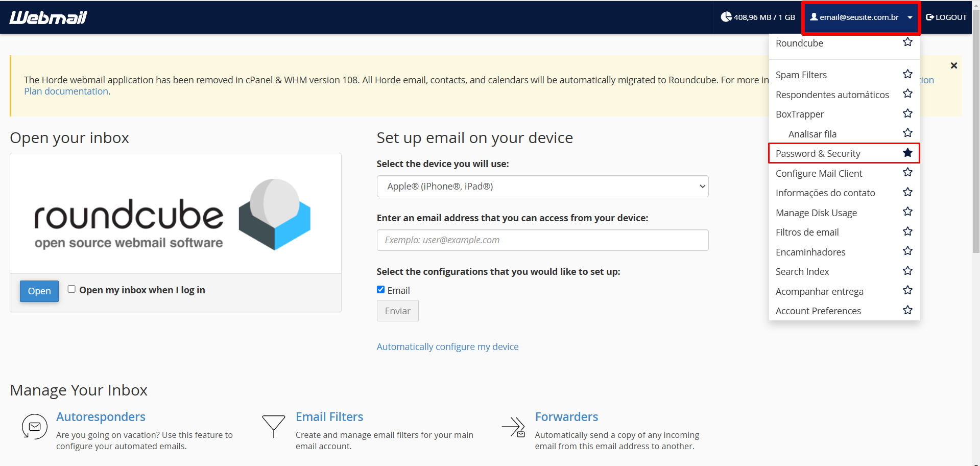
Task: Select Acompanhar entrega
Action: pyautogui.click(x=819, y=292)
